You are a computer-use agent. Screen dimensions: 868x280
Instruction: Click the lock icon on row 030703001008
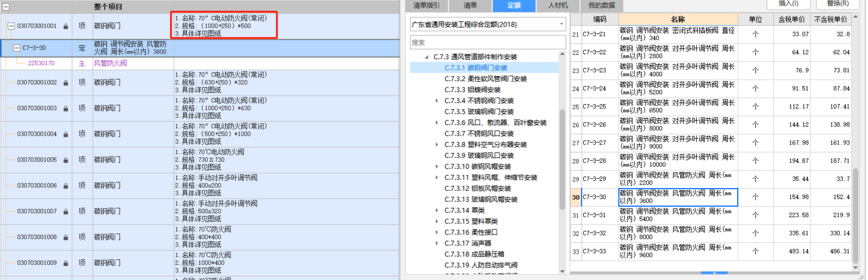coord(66,237)
